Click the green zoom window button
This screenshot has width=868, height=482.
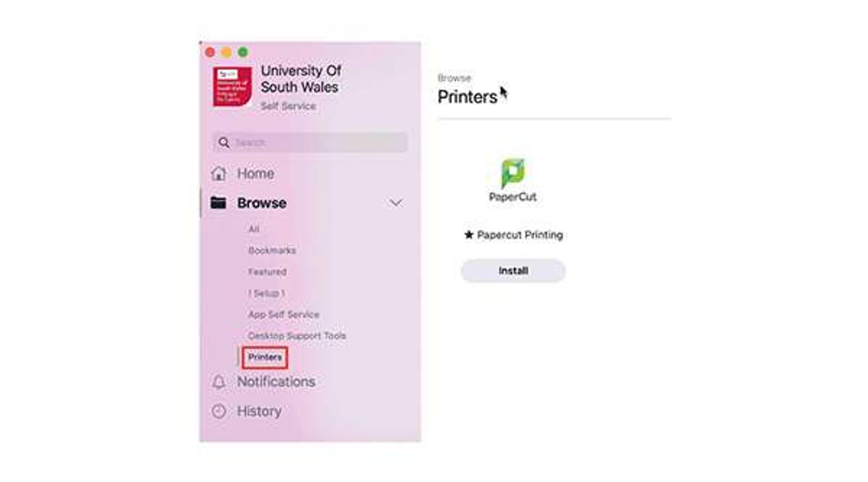(243, 52)
